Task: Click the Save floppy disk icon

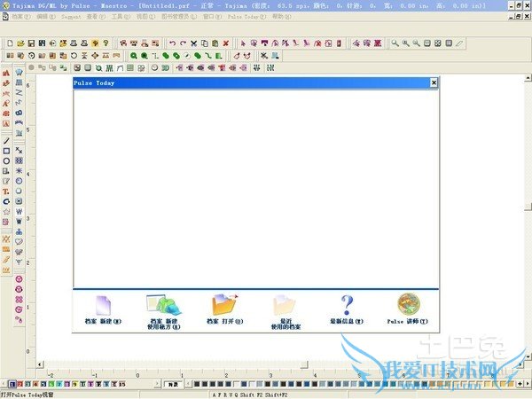Action: pyautogui.click(x=31, y=43)
